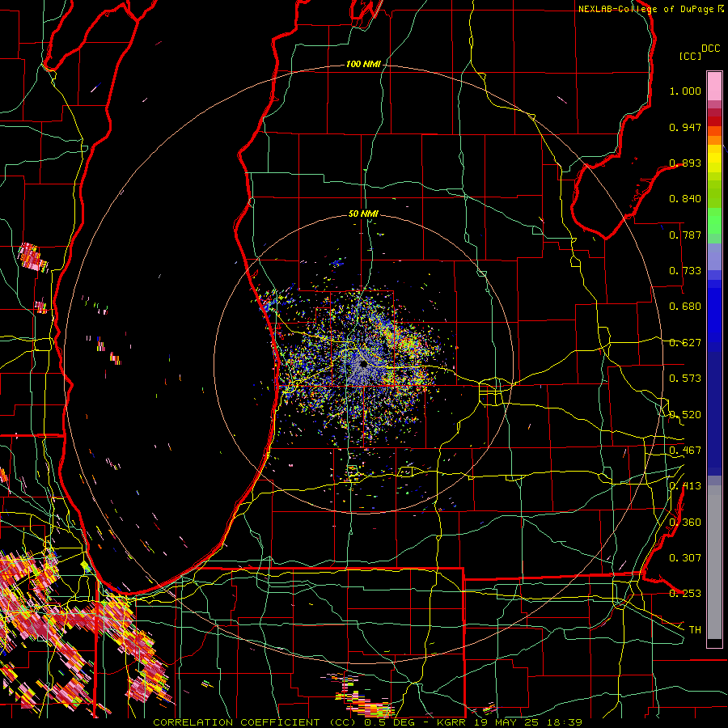This screenshot has height=728, width=728.
Task: Click the 0.467 scale value
Action: (685, 451)
